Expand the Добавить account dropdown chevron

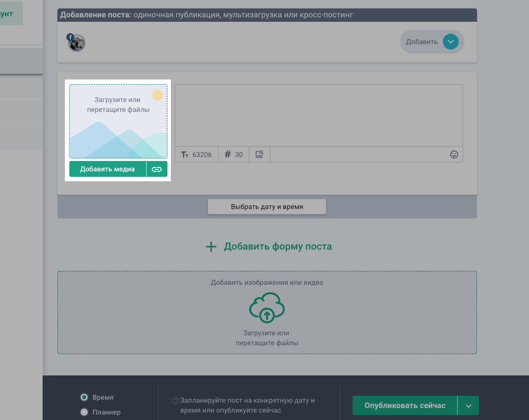[x=450, y=42]
